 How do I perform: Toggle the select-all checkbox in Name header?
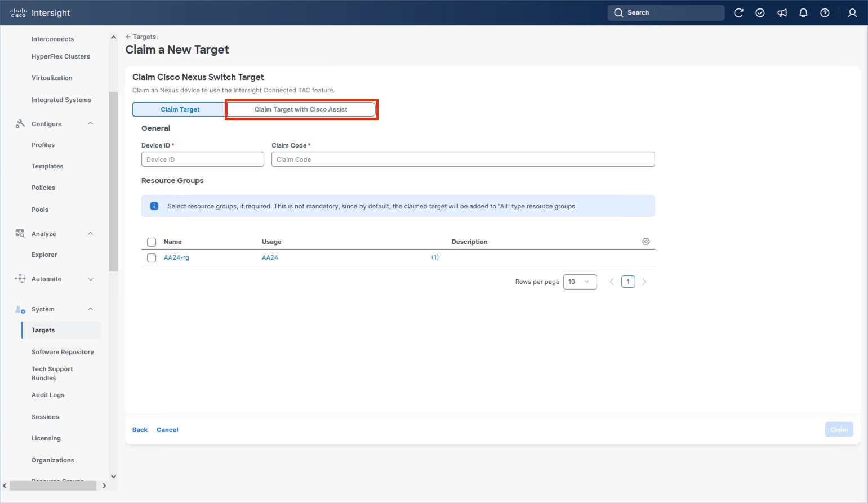tap(152, 242)
